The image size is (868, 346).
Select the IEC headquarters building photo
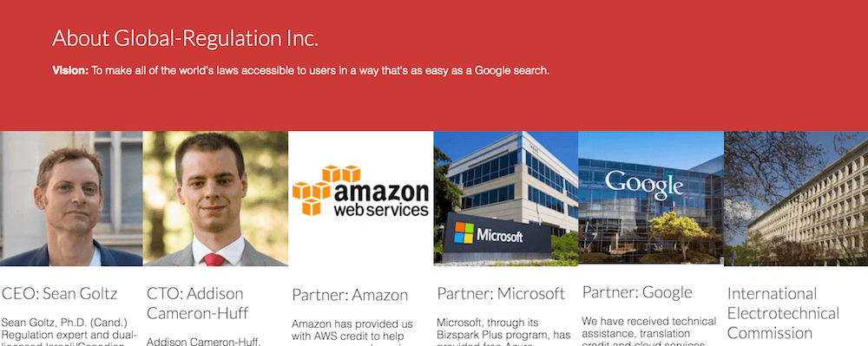coord(796,199)
